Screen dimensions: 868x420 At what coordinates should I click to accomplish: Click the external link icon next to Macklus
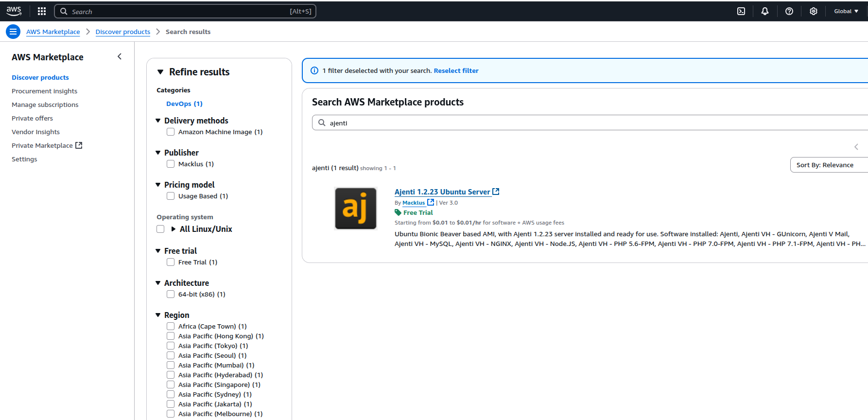coord(431,202)
